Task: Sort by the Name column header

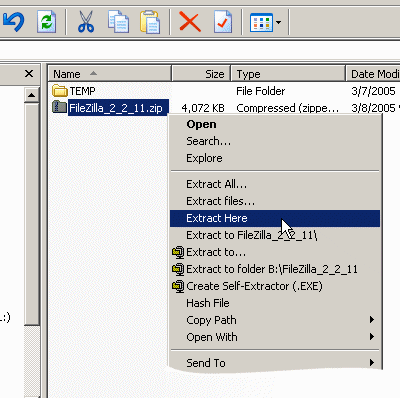Action: click(x=110, y=74)
